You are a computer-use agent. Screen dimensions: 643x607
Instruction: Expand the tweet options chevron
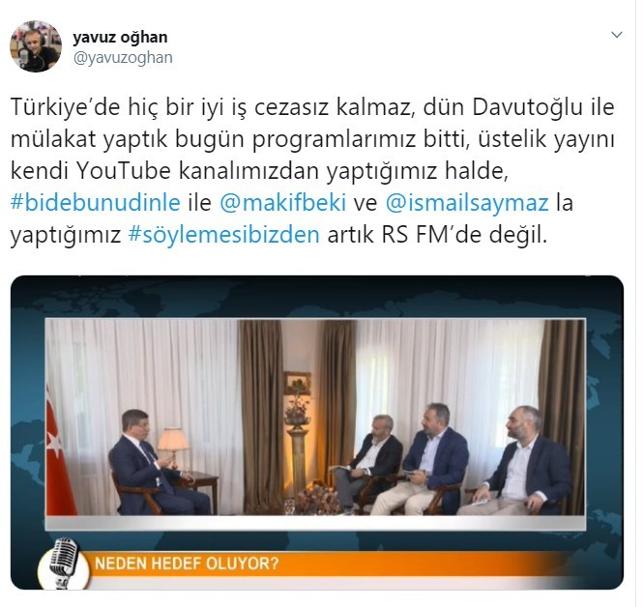(617, 35)
